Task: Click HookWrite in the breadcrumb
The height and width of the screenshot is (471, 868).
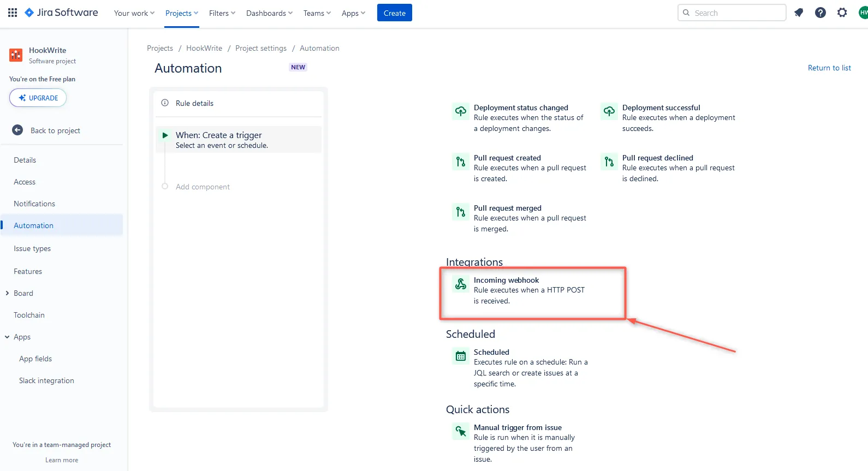Action: click(204, 48)
